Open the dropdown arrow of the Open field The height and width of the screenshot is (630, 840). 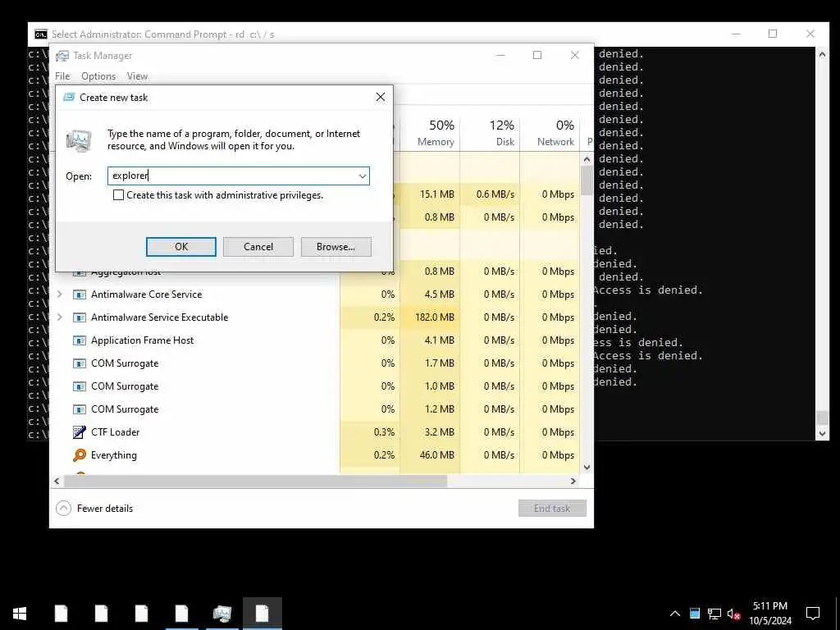pos(363,176)
